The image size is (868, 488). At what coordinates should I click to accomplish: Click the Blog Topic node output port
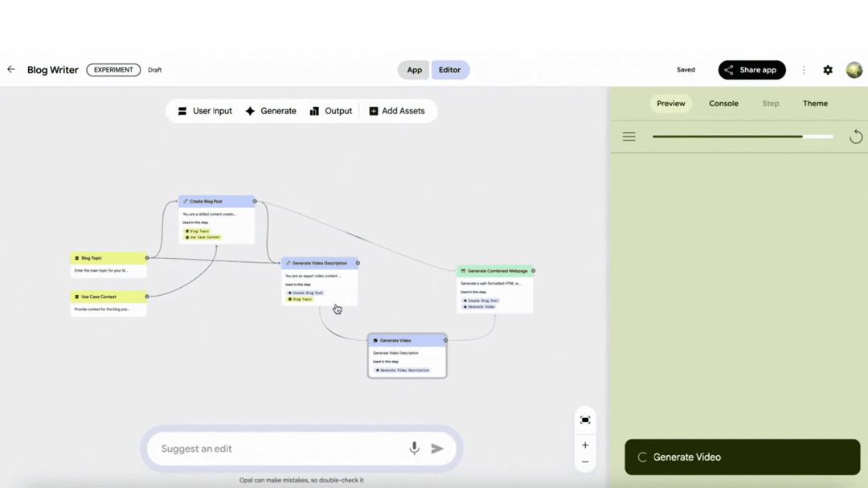(x=147, y=257)
